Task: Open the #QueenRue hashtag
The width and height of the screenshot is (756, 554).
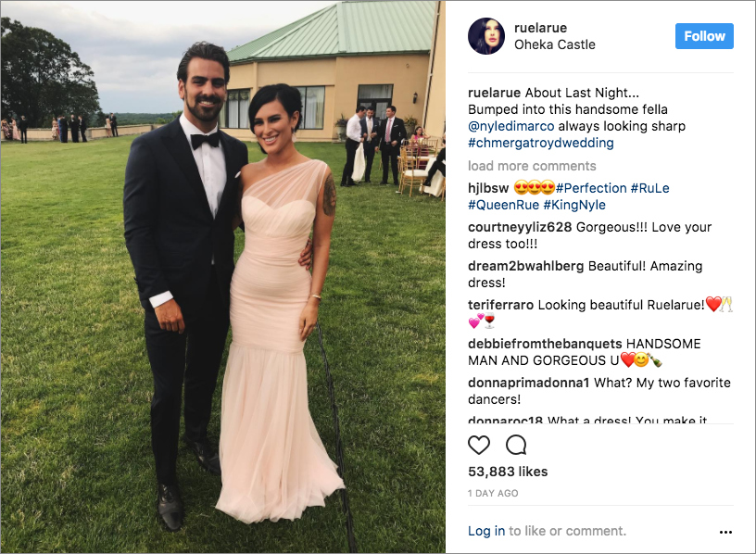Action: (x=503, y=205)
